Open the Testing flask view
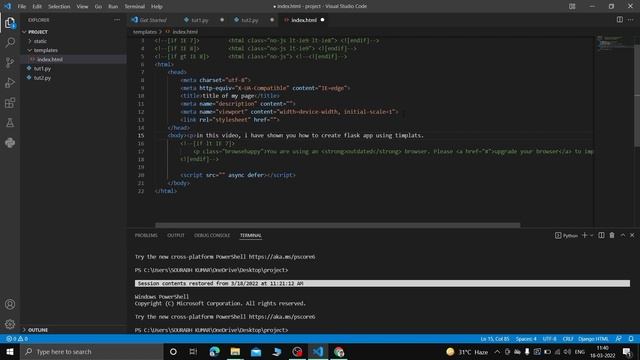This screenshot has width=640, height=360. [x=10, y=122]
